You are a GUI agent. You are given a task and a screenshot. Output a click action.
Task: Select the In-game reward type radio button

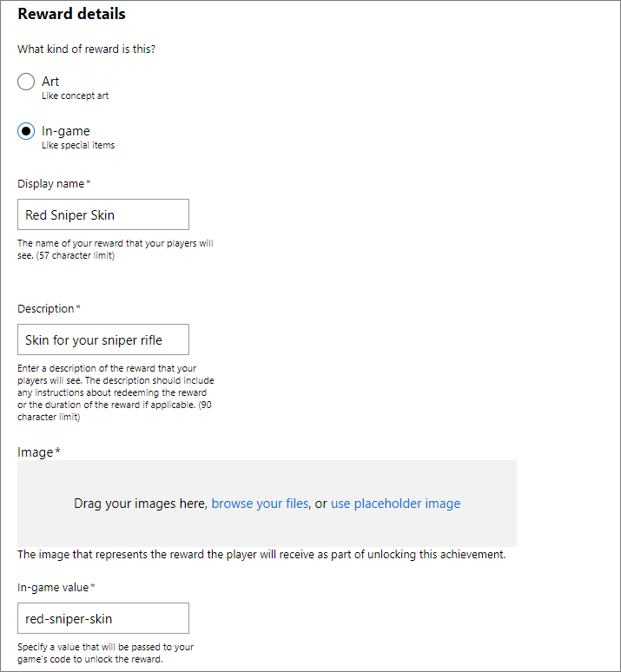(x=26, y=131)
